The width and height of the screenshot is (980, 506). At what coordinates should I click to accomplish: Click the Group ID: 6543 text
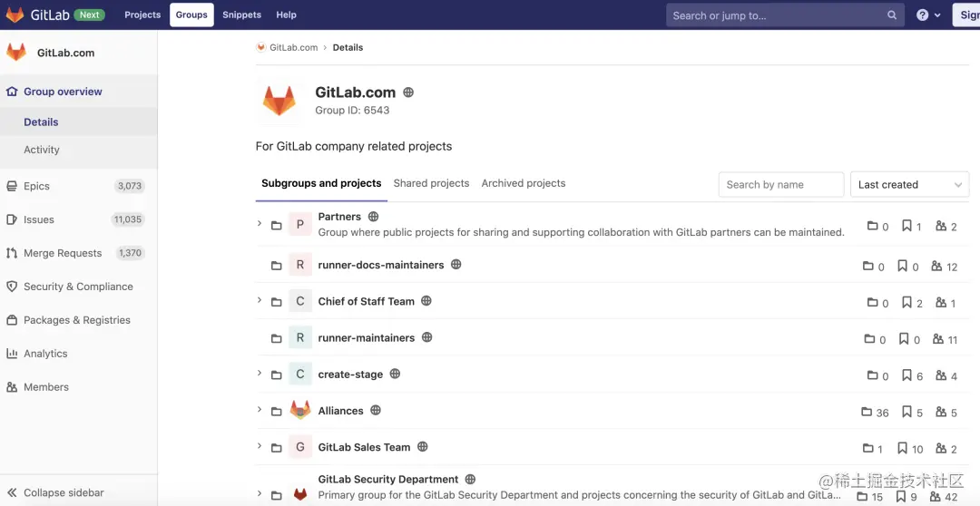pyautogui.click(x=352, y=111)
